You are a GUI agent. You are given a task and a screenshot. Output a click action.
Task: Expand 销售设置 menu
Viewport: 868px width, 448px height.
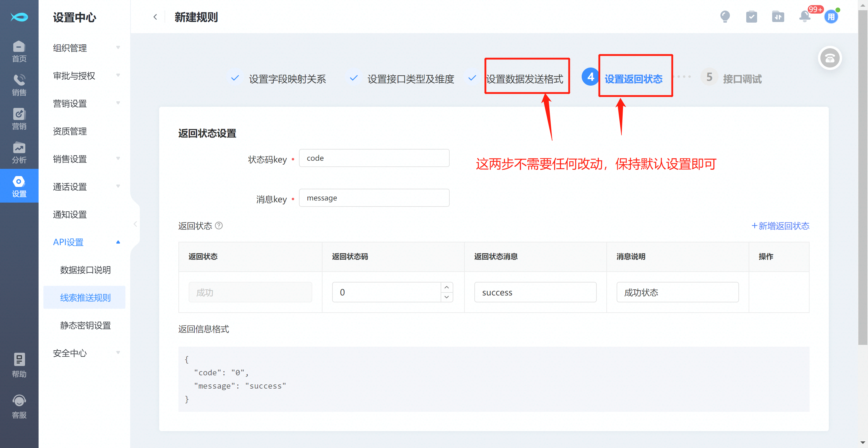[86, 159]
